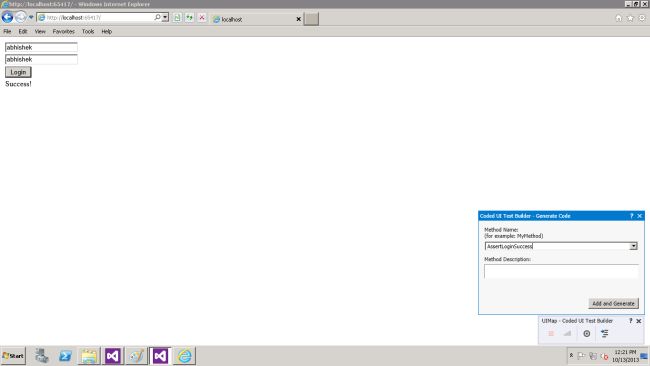Viewport: 650px width, 366px height.
Task: Click the Action Center flag tray icon
Action: click(x=581, y=356)
